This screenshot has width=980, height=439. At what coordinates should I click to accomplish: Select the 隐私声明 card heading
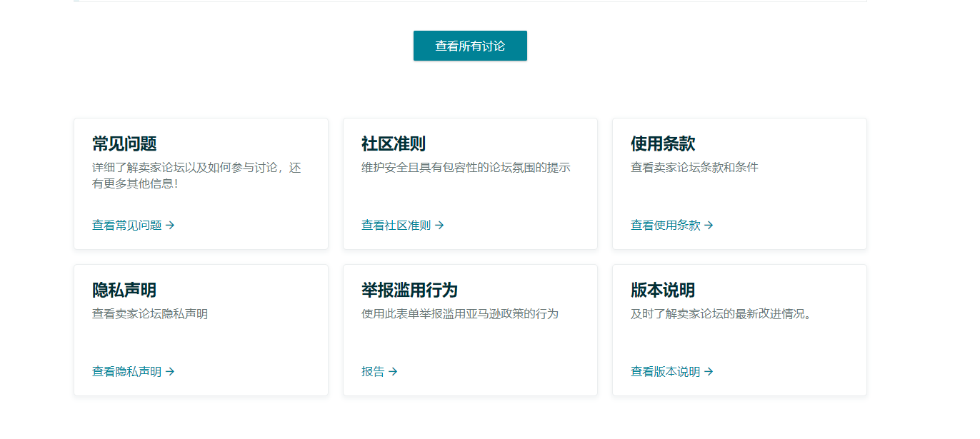(124, 290)
